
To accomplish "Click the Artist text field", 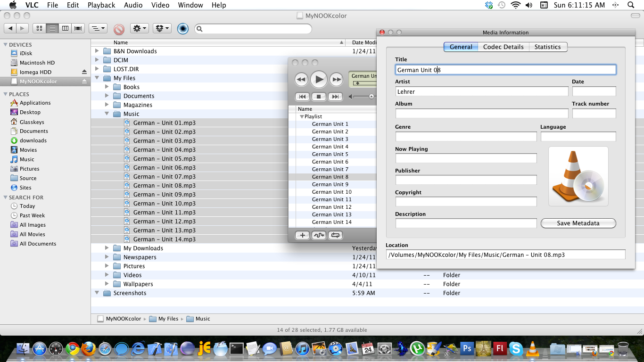I will click(481, 92).
